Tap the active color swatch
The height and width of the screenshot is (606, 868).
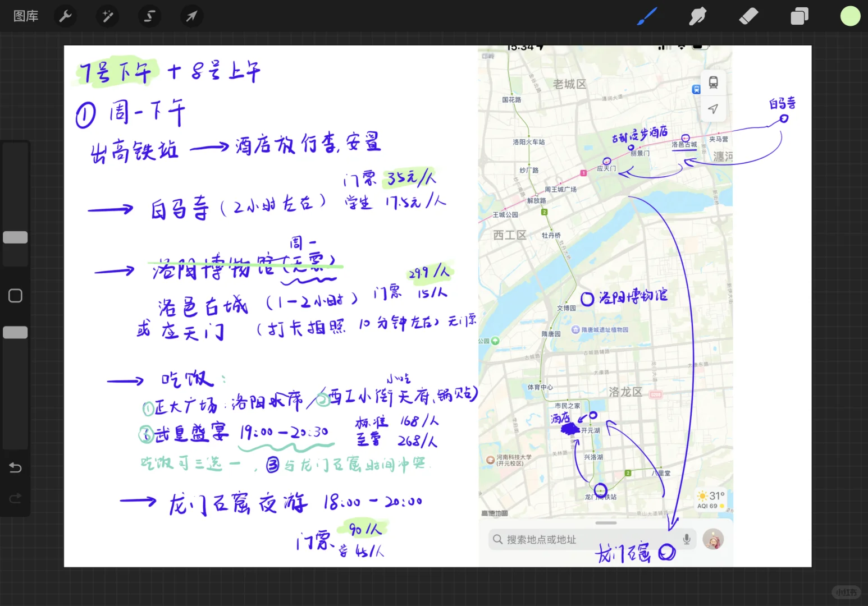coord(849,16)
